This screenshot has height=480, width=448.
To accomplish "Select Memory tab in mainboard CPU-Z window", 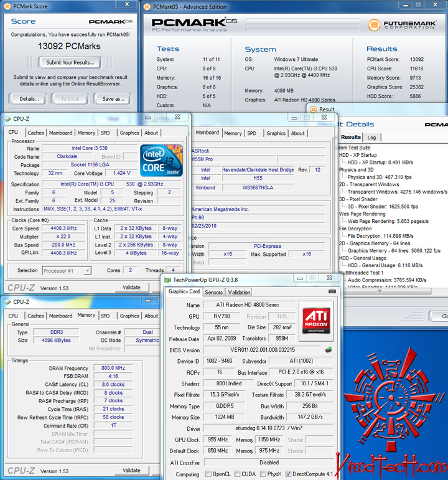I will [233, 133].
